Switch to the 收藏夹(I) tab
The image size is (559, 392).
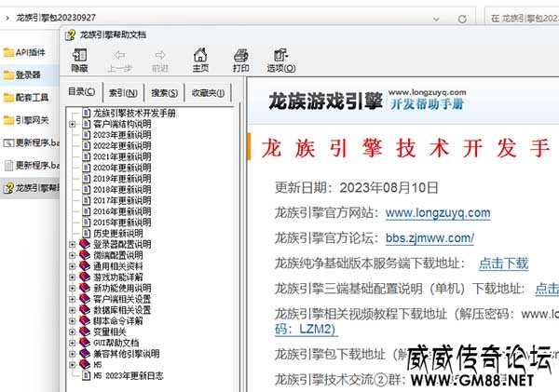208,93
